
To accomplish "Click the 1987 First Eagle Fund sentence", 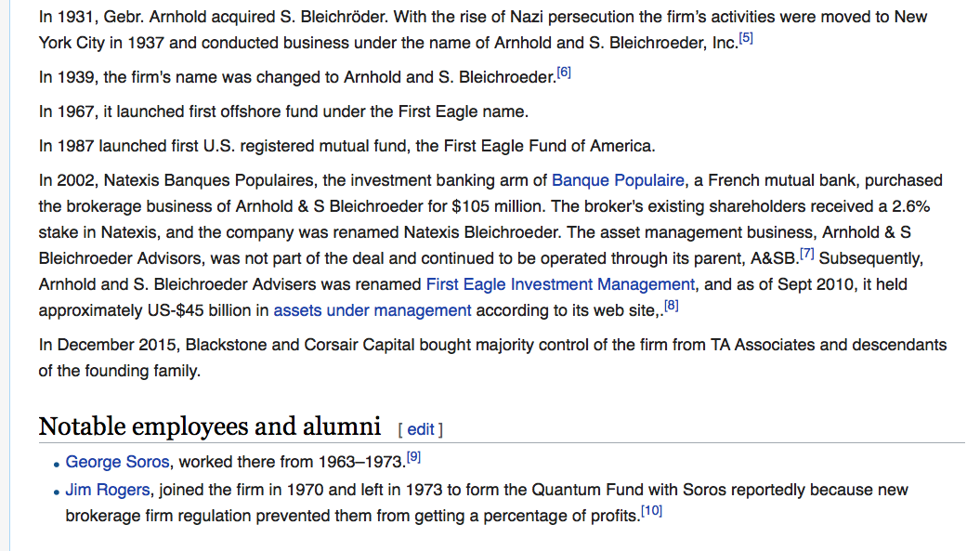I will click(346, 146).
